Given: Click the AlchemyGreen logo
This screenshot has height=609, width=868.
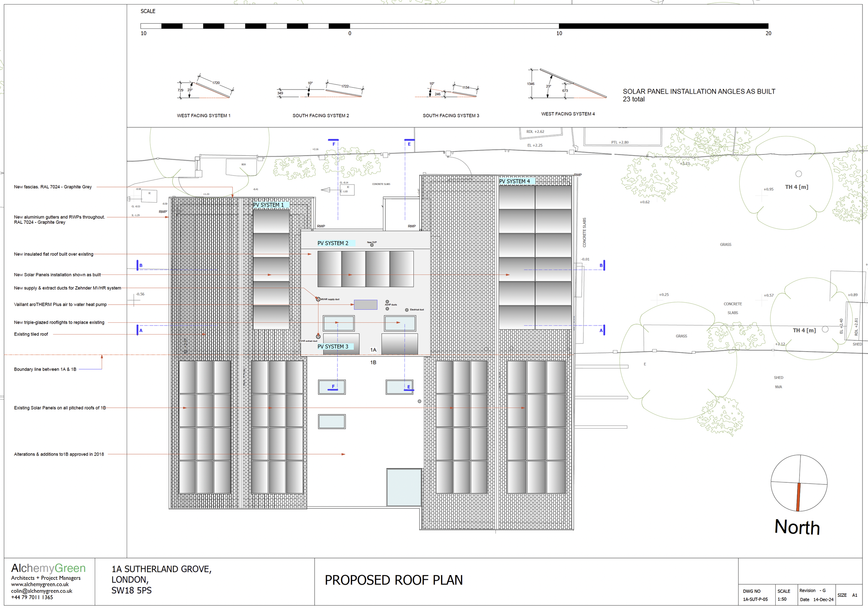Looking at the screenshot, I should (48, 568).
